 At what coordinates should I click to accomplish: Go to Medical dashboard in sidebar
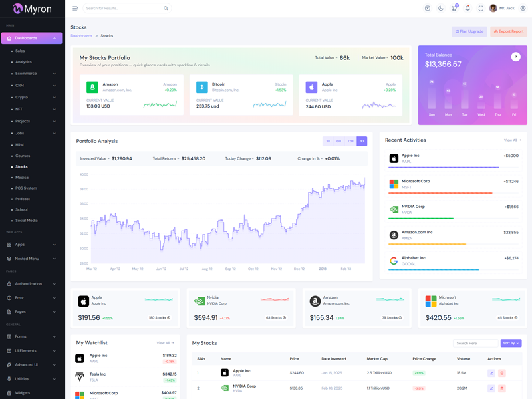pyautogui.click(x=22, y=178)
